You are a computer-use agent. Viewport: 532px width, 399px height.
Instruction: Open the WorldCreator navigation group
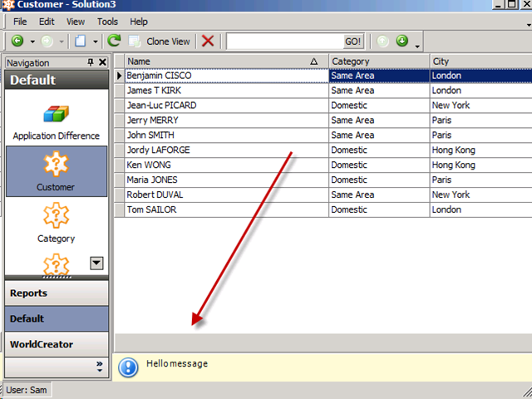click(x=57, y=344)
